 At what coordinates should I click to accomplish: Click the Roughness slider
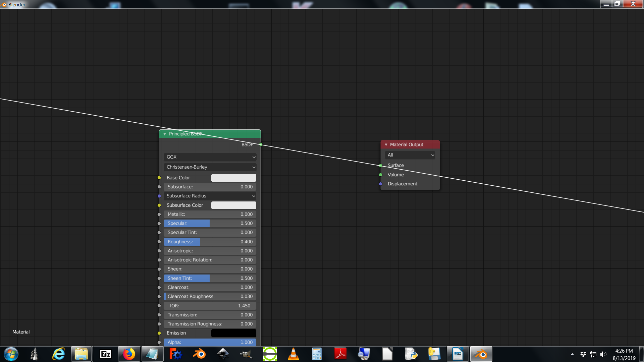[210, 242]
